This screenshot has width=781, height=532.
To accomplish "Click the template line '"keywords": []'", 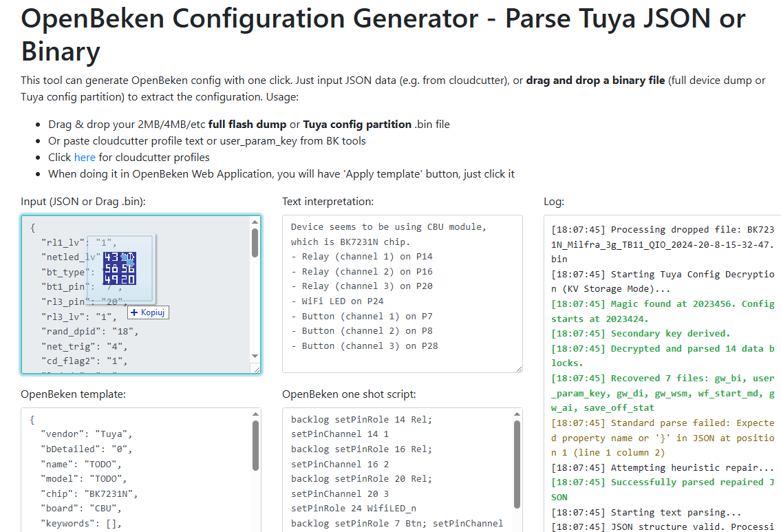I will point(81,523).
